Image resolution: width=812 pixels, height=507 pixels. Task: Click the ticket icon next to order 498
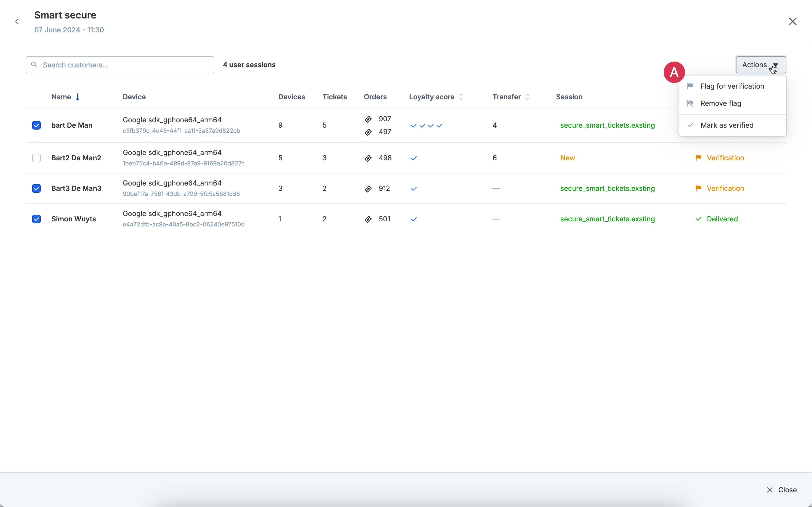point(368,158)
